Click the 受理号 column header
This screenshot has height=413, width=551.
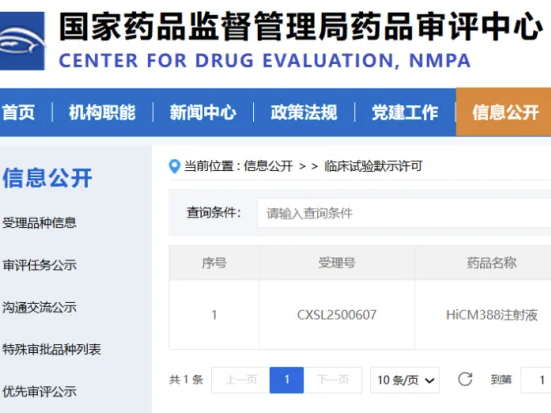click(x=337, y=263)
